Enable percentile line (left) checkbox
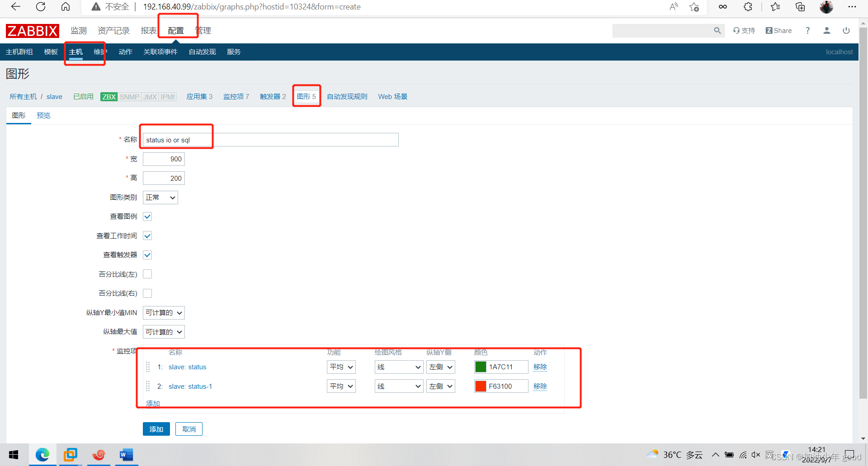The image size is (868, 466). click(x=147, y=274)
